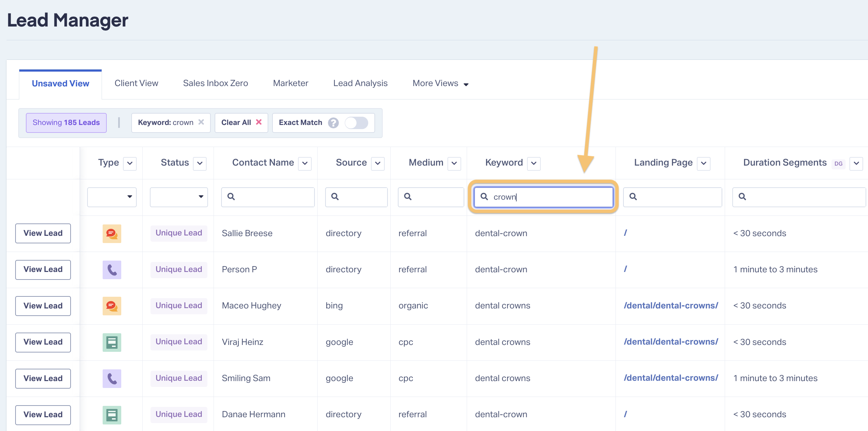Click the name Smiling Sam

click(x=246, y=378)
